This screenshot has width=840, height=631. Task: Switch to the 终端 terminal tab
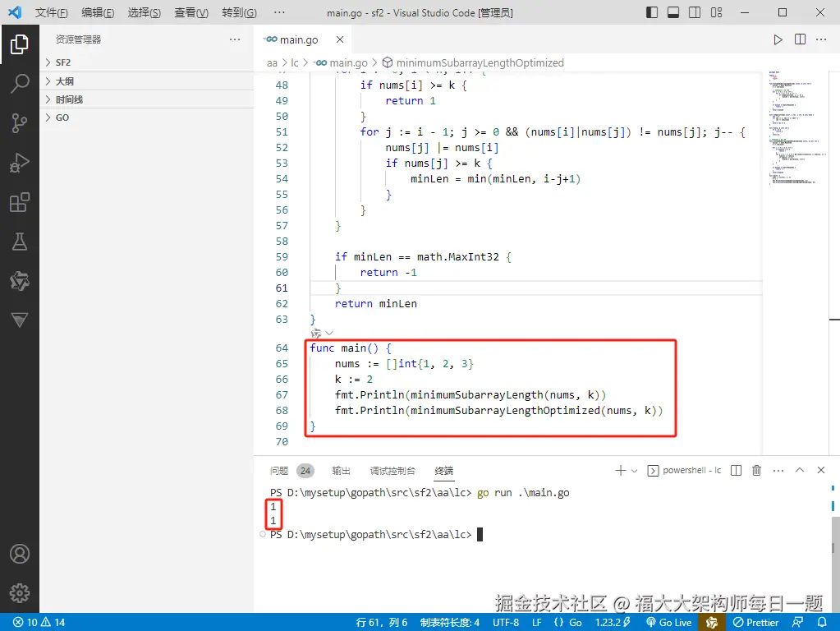(x=443, y=471)
